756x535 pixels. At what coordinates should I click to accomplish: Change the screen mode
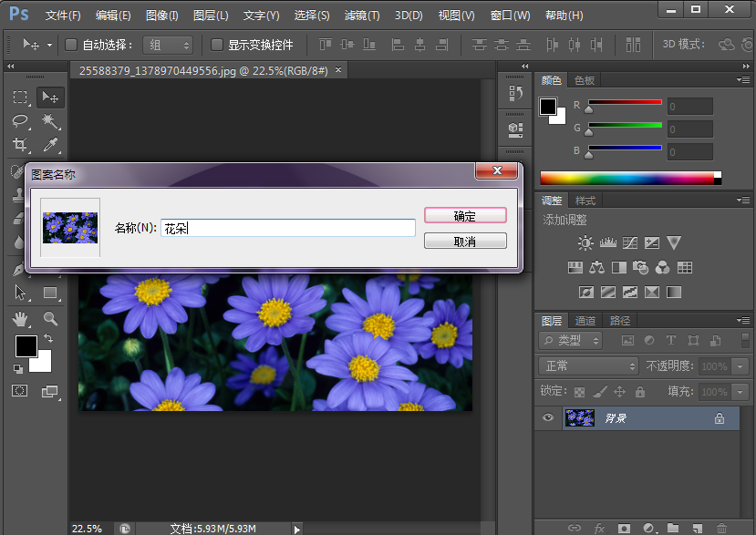pyautogui.click(x=49, y=391)
